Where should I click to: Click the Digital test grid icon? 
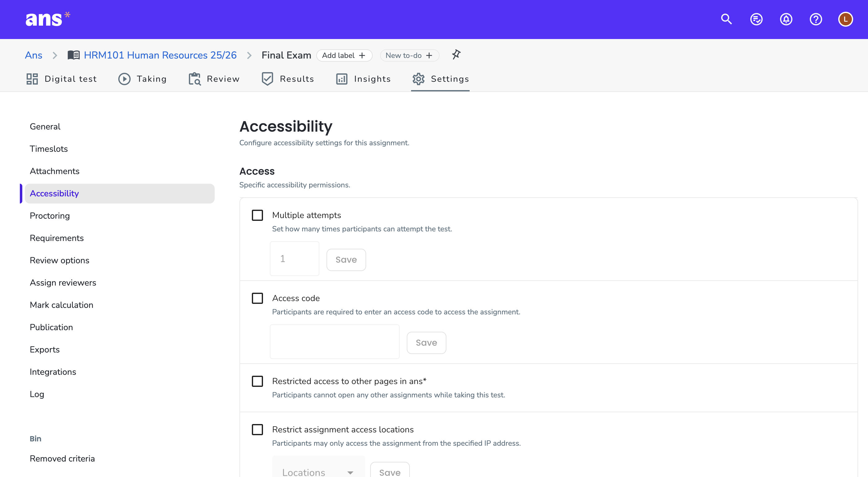(x=32, y=79)
